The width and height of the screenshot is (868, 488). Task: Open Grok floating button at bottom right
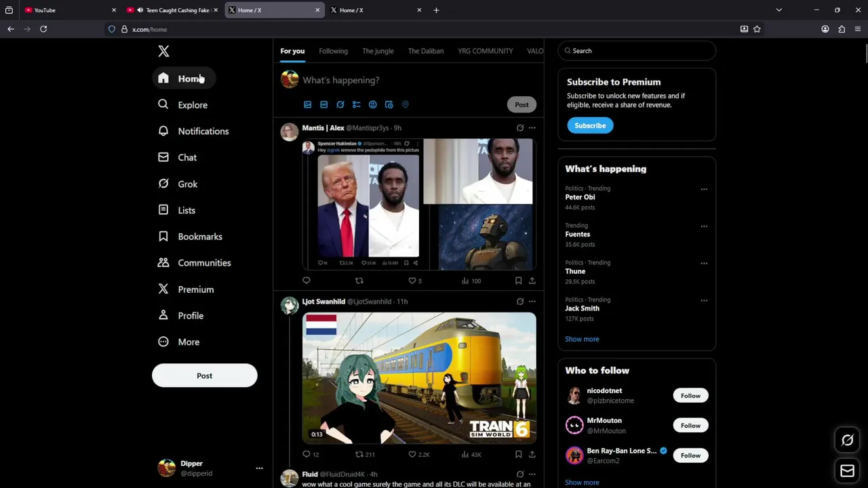coord(847,441)
